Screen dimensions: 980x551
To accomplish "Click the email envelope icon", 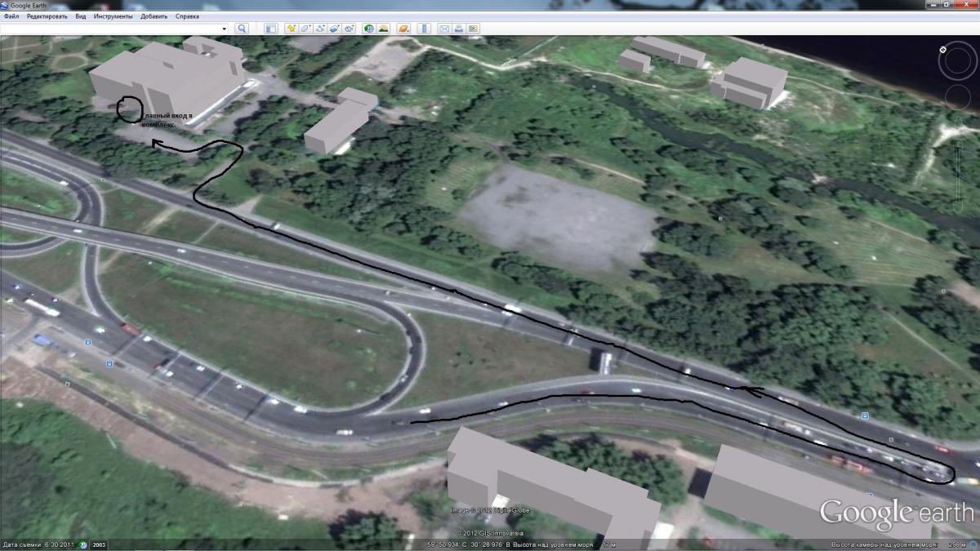I will point(444,29).
